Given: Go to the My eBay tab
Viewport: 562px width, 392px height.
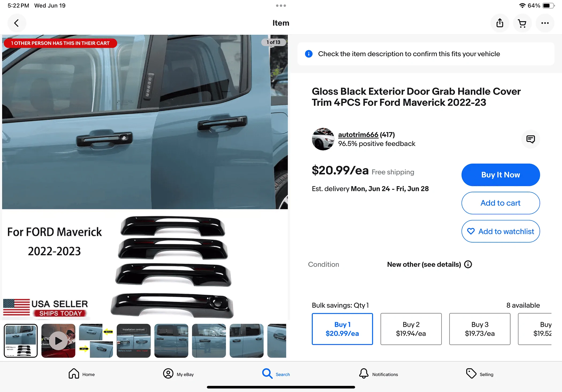Looking at the screenshot, I should click(x=178, y=374).
